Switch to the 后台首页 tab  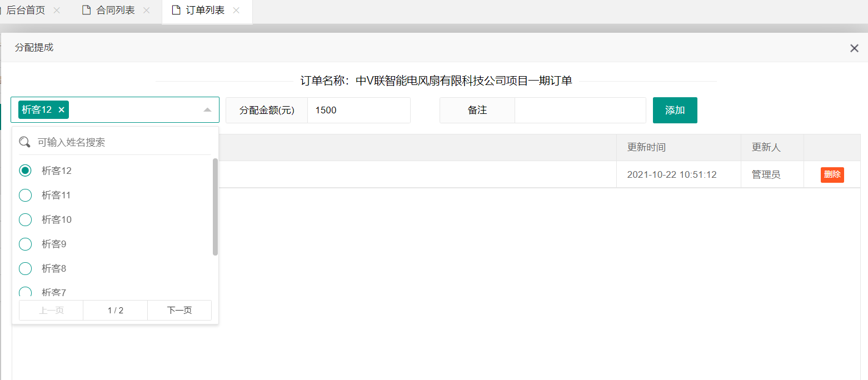click(x=26, y=11)
